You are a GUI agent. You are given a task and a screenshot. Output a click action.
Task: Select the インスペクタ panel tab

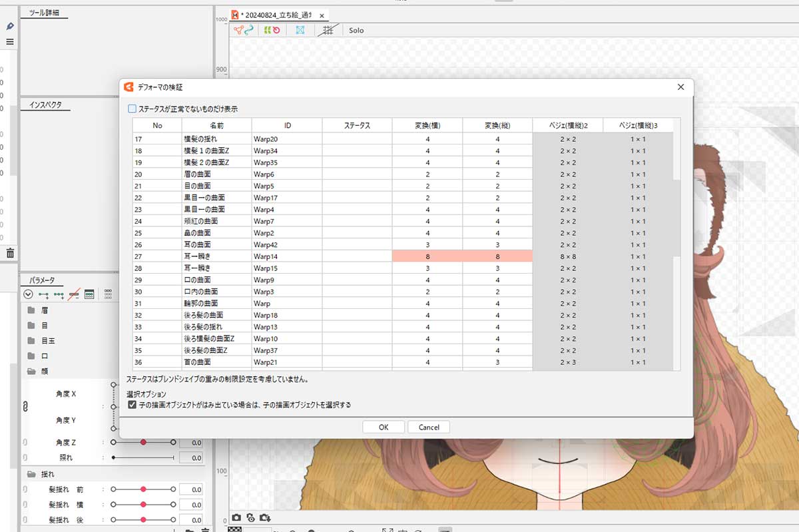45,105
